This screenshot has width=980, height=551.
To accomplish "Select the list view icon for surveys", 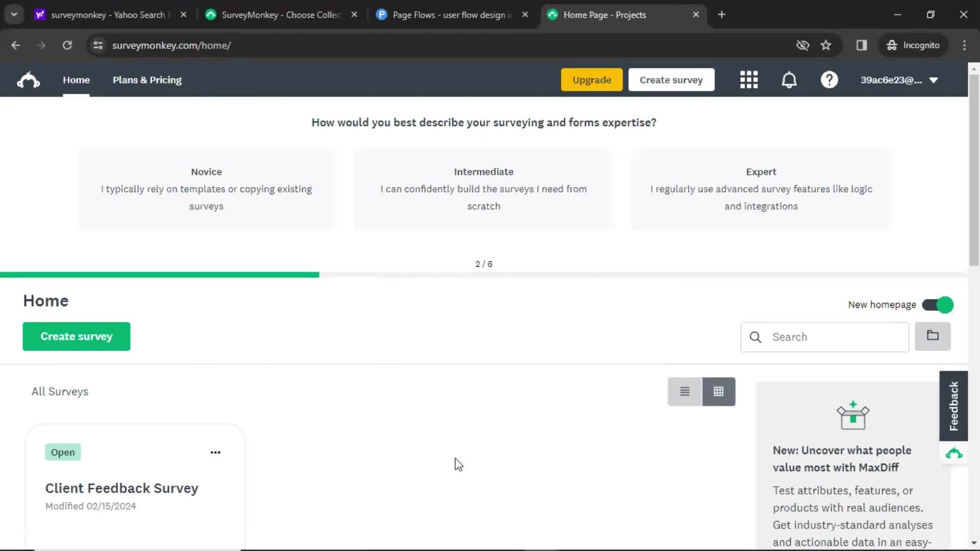I will click(684, 391).
